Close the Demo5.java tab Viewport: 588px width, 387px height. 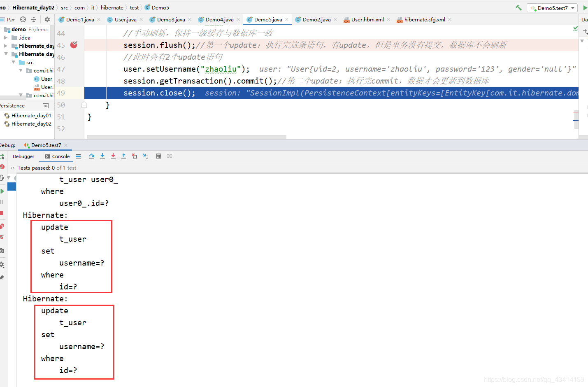pos(287,19)
